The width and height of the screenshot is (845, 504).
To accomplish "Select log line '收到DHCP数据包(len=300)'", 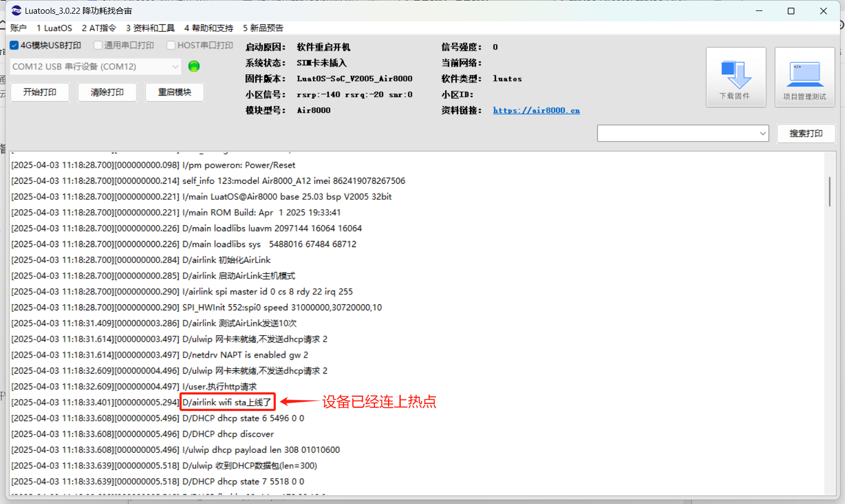I will (164, 466).
